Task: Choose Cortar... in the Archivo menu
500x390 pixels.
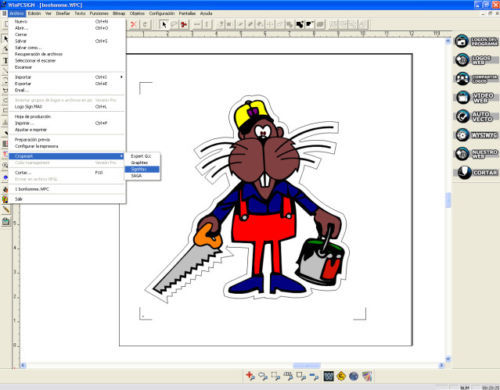Action: tap(67, 172)
